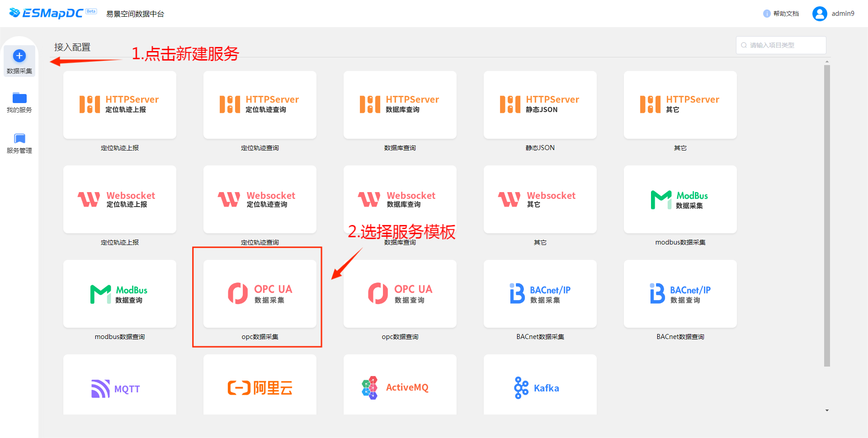868x438 pixels.
Task: Click the admin9 username
Action: click(x=843, y=14)
